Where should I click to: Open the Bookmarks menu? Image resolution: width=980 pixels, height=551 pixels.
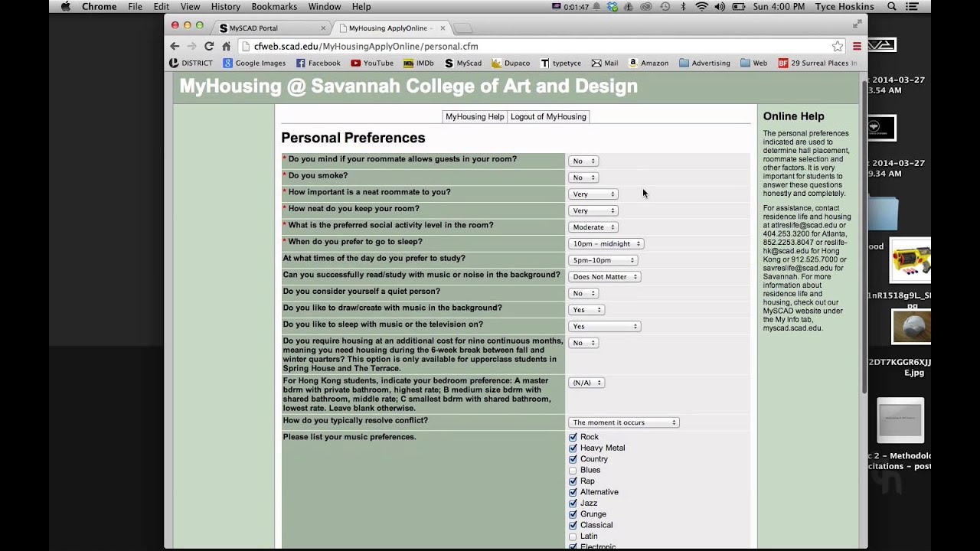click(x=274, y=7)
